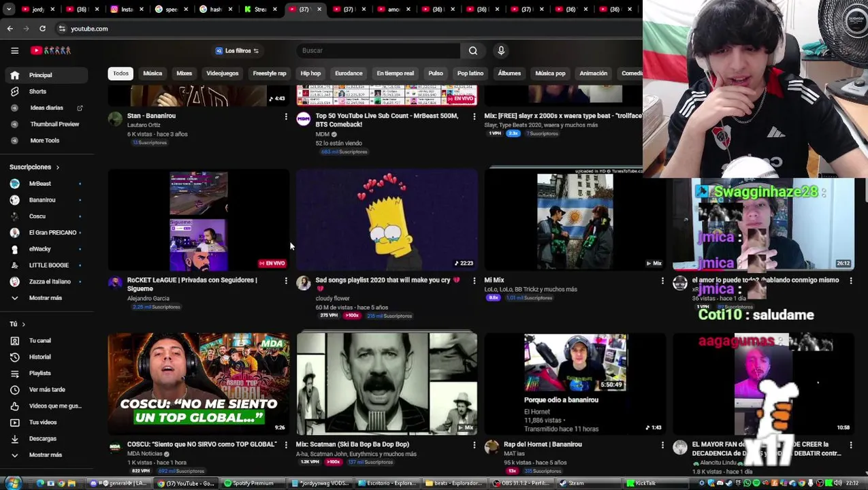Open Coscu in subscriptions list
This screenshot has height=490, width=868.
coord(46,216)
